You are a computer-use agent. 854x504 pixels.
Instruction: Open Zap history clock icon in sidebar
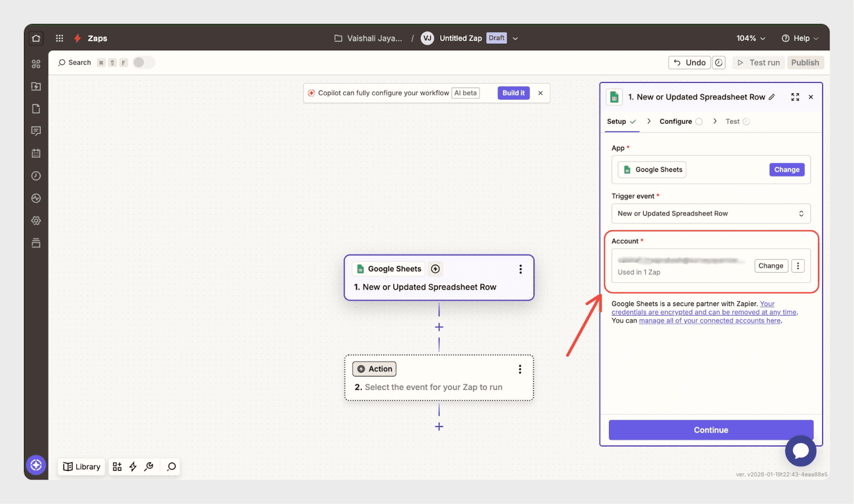[36, 176]
